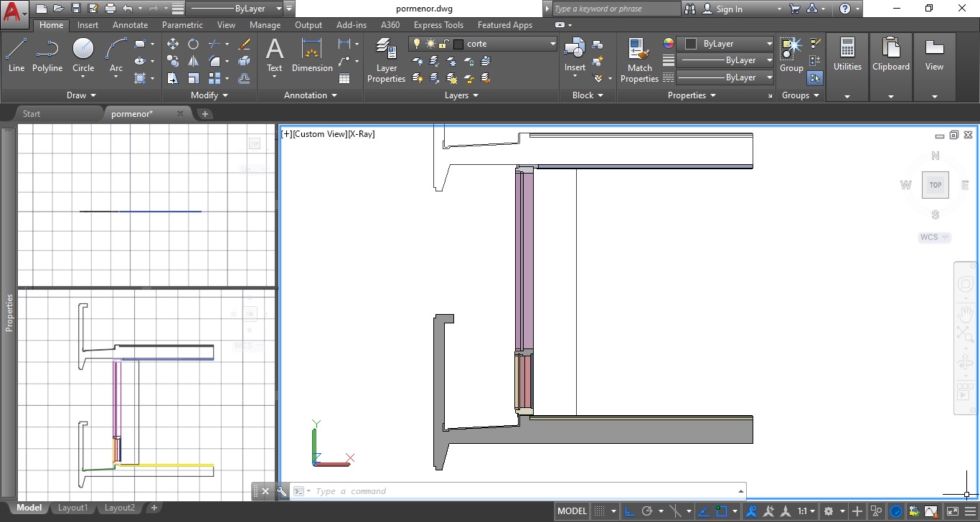Image resolution: width=980 pixels, height=522 pixels.
Task: Select the Stretch tool
Action: 173,78
